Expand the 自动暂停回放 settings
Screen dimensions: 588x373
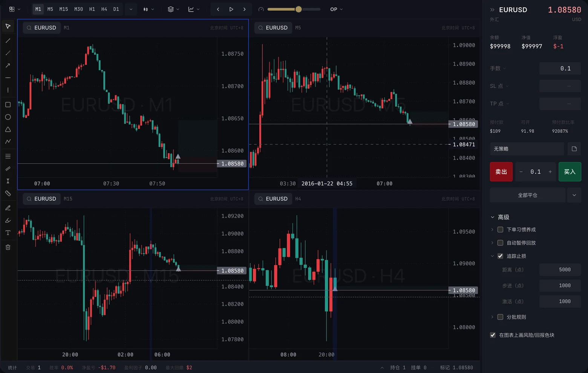492,243
